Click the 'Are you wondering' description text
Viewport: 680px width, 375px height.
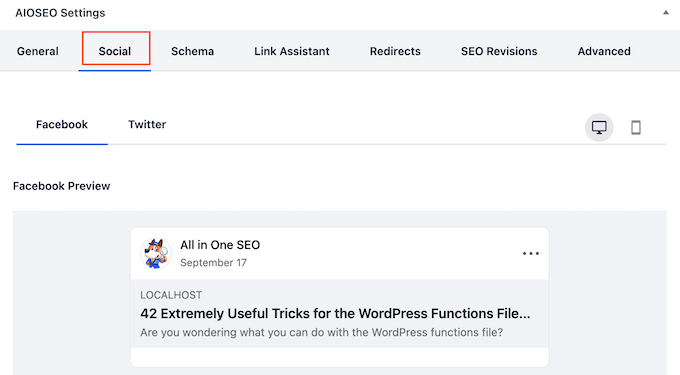pos(321,333)
